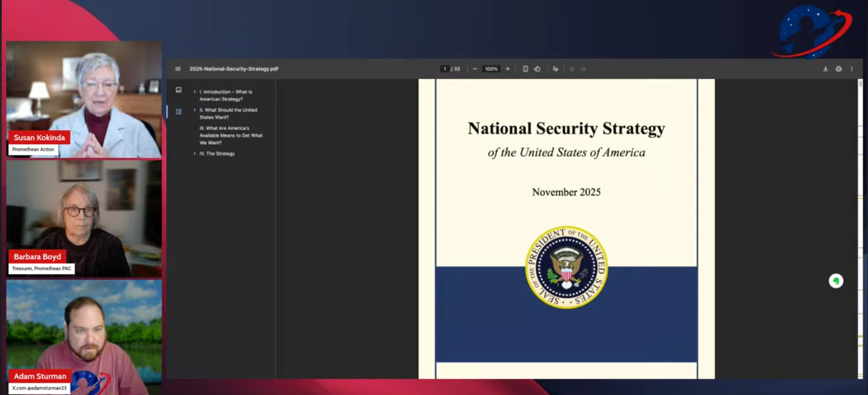
Task: Click the 'Adam Sturman' name label
Action: [x=40, y=376]
